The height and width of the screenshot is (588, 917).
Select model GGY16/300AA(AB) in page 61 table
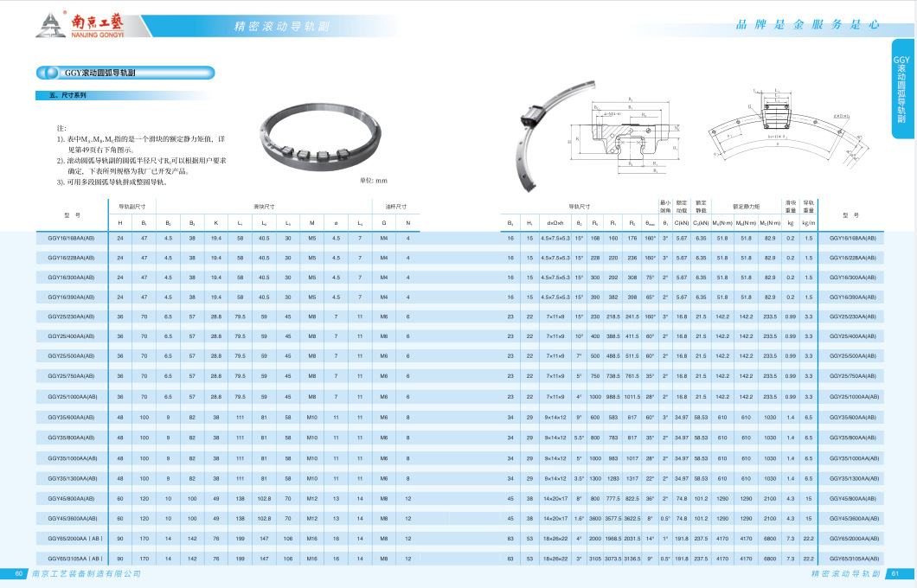click(853, 278)
